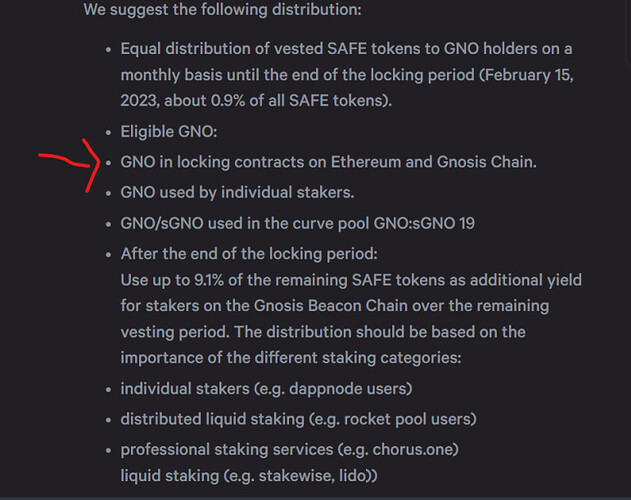Image resolution: width=631 pixels, height=500 pixels.
Task: Select 'distributed liquid staking' bullet item
Action: (298, 419)
